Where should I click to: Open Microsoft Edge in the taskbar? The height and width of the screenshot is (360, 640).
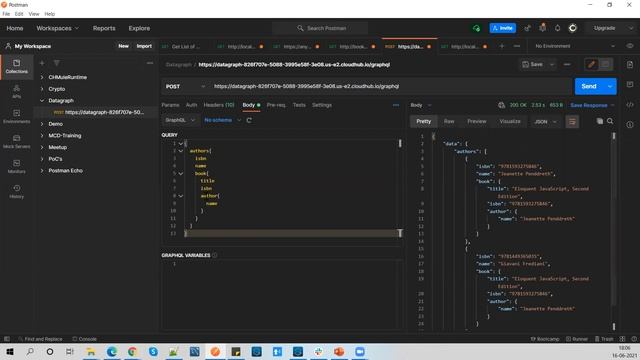111,351
